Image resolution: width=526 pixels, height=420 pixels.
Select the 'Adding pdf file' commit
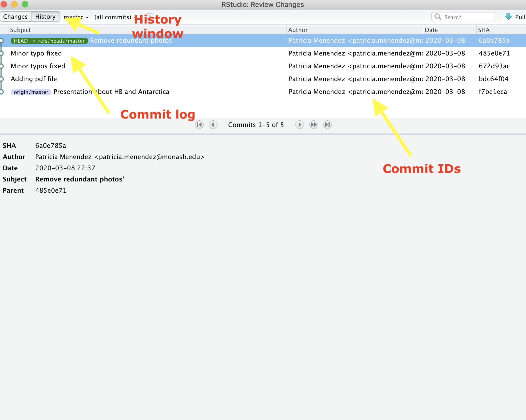(34, 79)
